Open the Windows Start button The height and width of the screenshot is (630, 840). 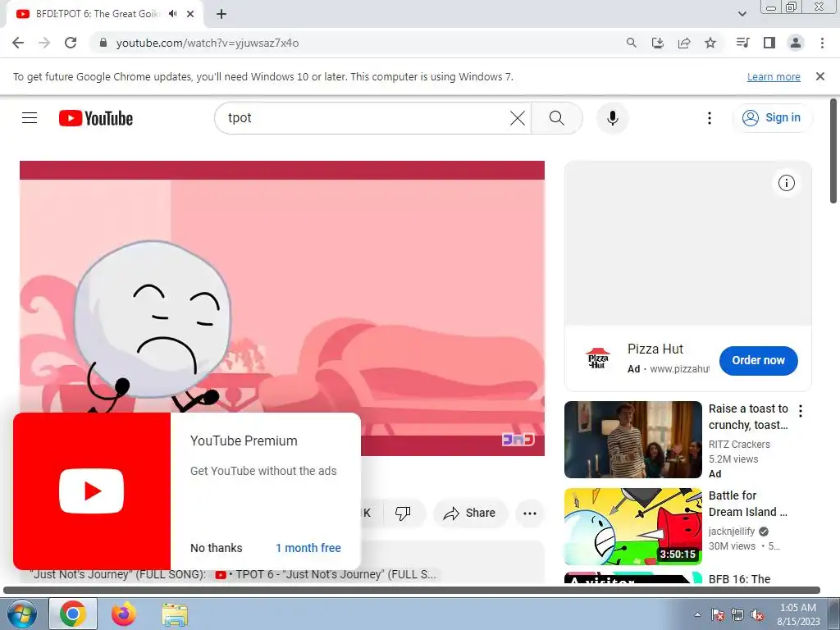(x=21, y=614)
